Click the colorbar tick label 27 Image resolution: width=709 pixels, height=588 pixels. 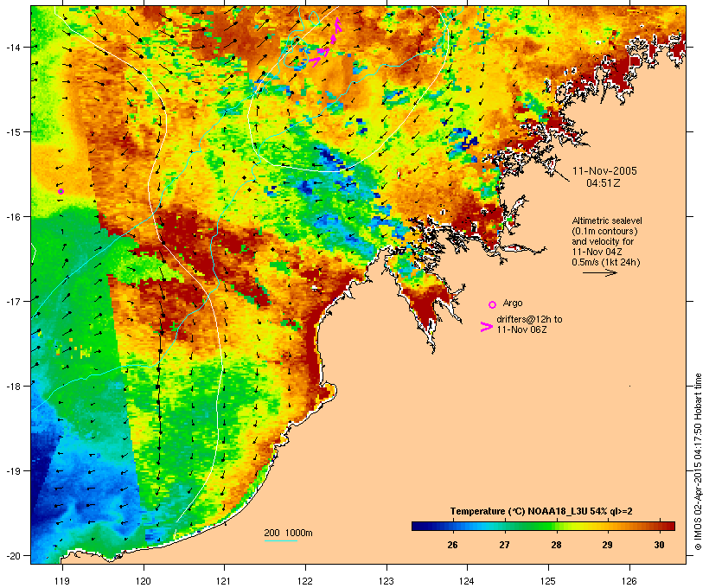505,545
